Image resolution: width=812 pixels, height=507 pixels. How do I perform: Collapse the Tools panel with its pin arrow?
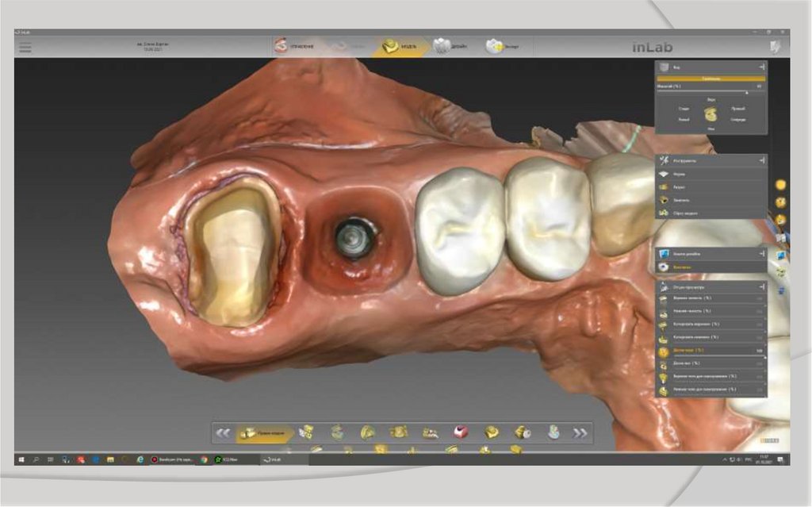[762, 161]
